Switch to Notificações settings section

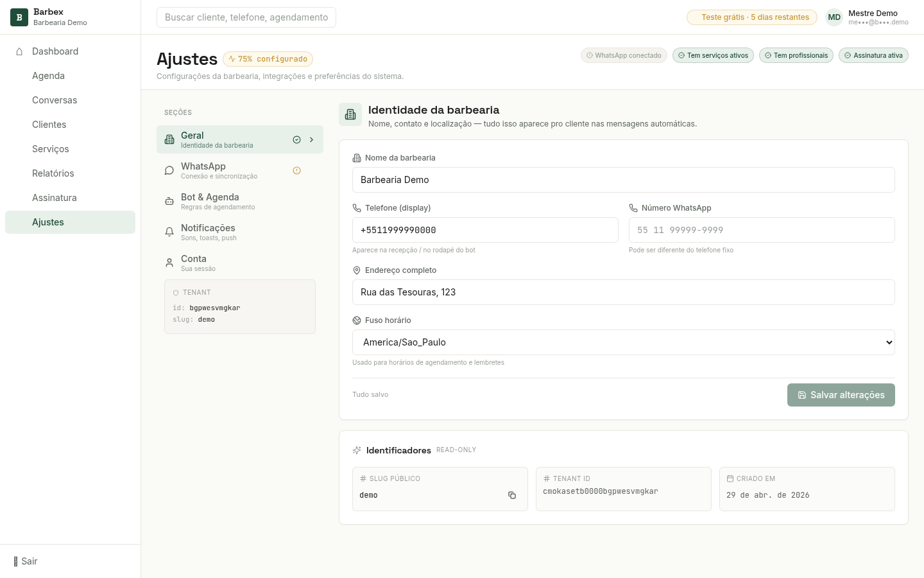tap(240, 232)
